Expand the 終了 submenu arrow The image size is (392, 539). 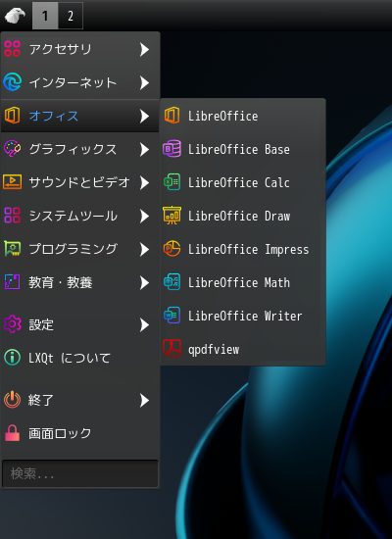[145, 401]
